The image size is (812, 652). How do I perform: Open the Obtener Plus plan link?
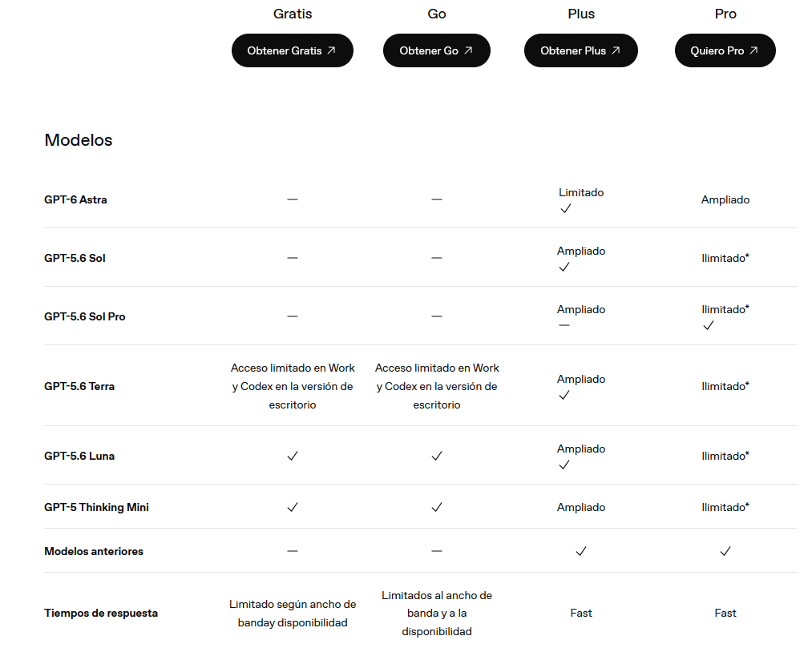click(581, 50)
